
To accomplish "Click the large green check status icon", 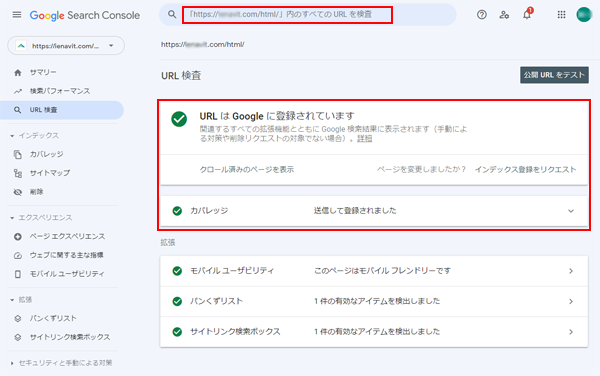I will pyautogui.click(x=179, y=119).
